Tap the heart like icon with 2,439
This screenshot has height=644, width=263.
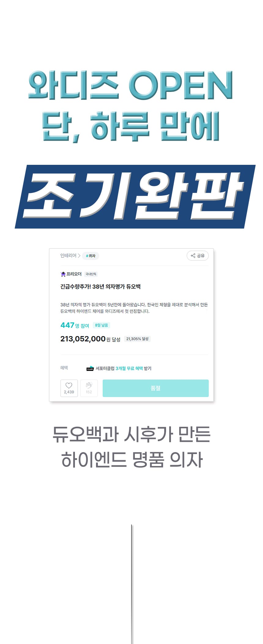click(x=69, y=388)
